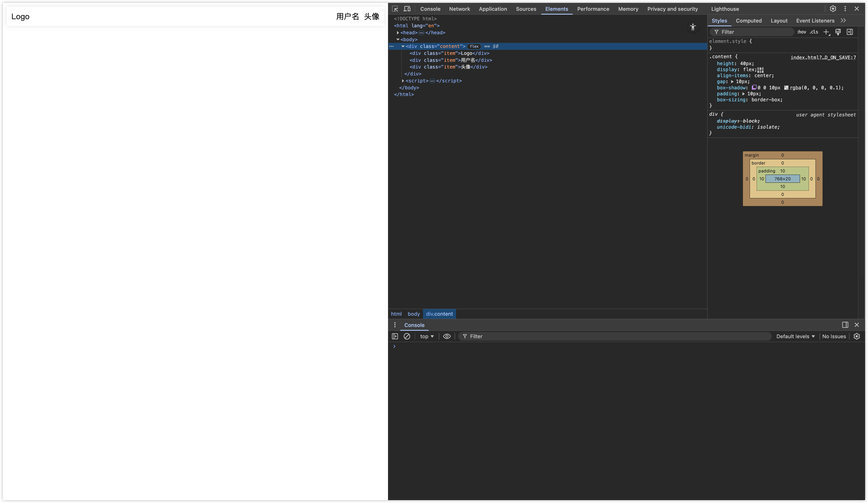Show the console sidebar icon
Image resolution: width=868 pixels, height=503 pixels.
(x=395, y=336)
